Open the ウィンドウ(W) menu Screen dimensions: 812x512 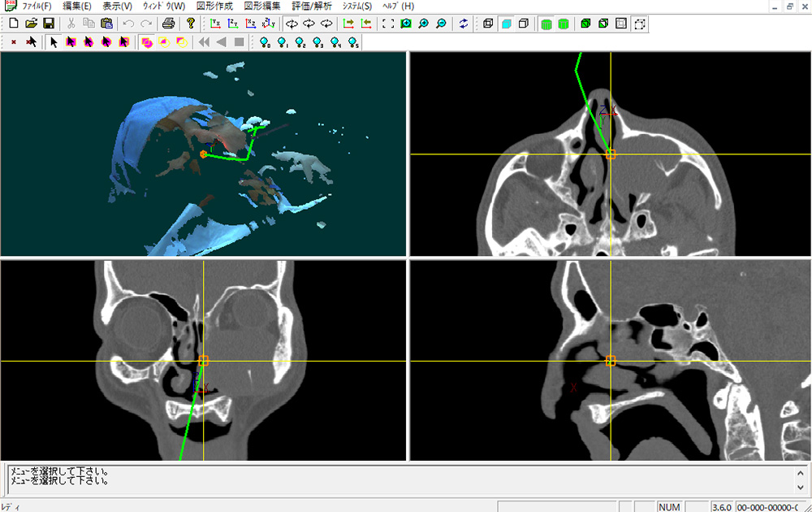coord(164,7)
